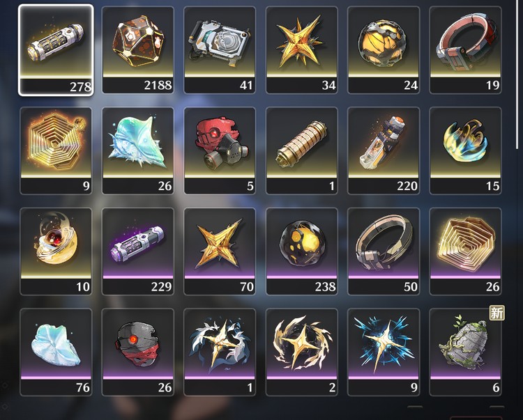Select the blue starburst item with 9

pyautogui.click(x=384, y=352)
